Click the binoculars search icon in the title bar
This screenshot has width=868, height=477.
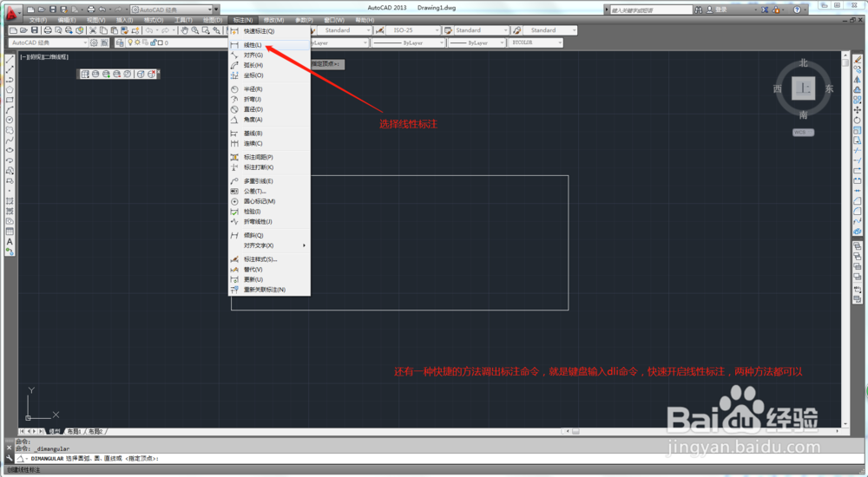[x=699, y=10]
